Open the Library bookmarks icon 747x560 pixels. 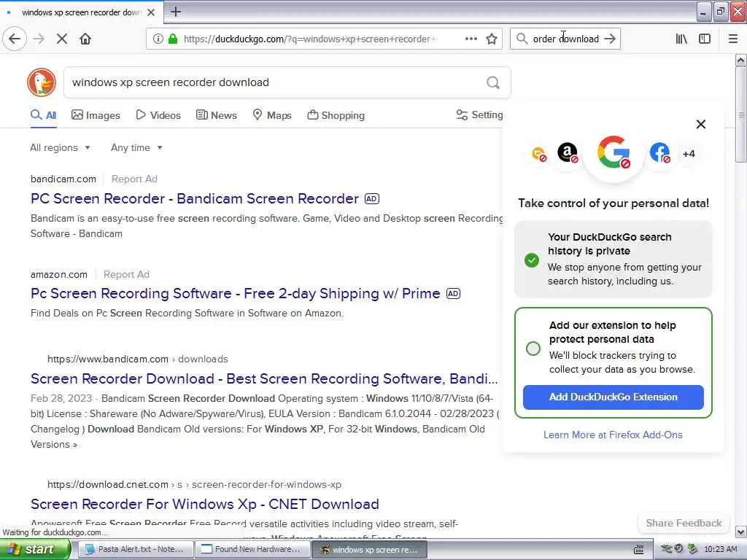pyautogui.click(x=681, y=39)
